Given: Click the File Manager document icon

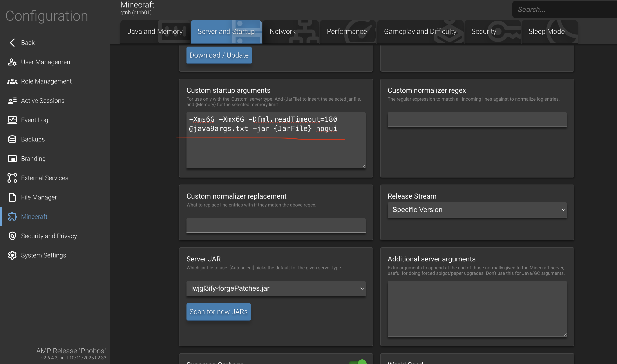Looking at the screenshot, I should (12, 197).
